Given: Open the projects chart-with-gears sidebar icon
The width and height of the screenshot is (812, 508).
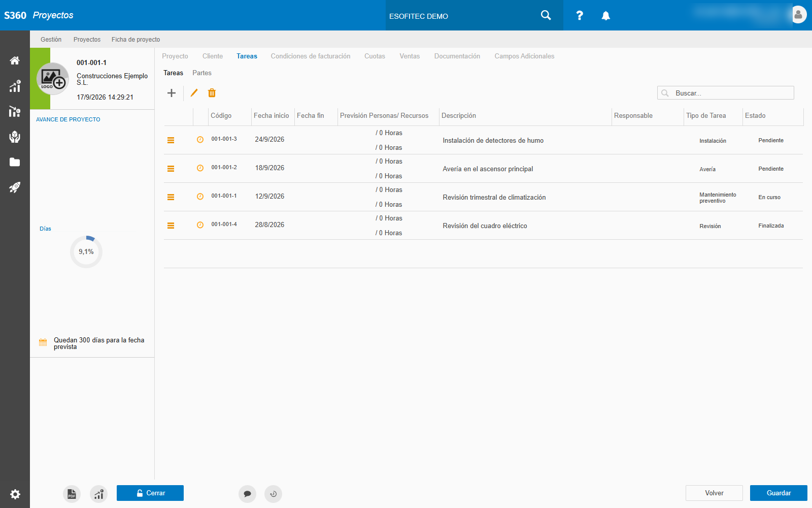Looking at the screenshot, I should pyautogui.click(x=15, y=111).
